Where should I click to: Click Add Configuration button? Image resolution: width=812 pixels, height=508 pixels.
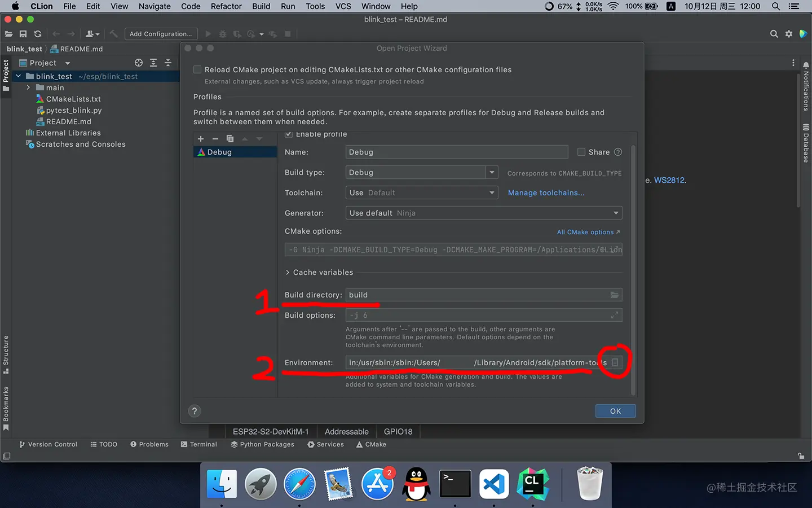pos(161,34)
